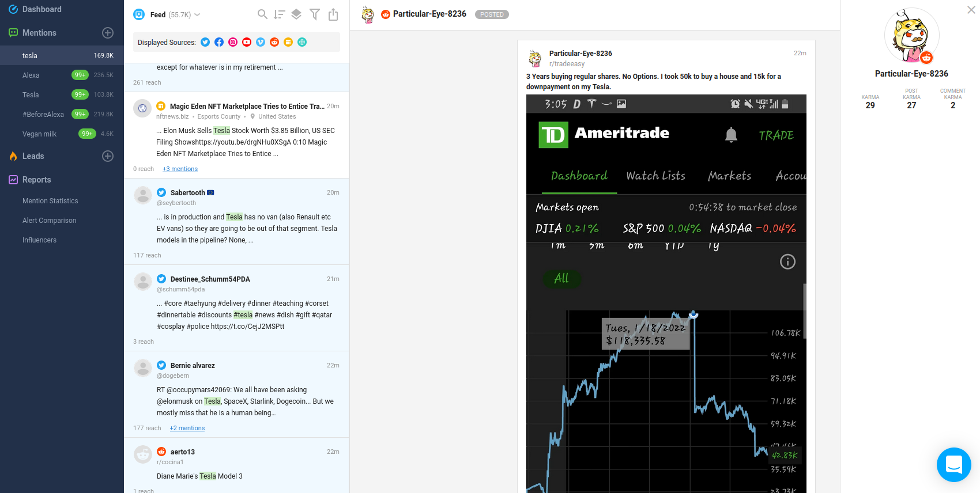Click the sort feed icon
Image resolution: width=980 pixels, height=493 pixels.
tap(280, 14)
